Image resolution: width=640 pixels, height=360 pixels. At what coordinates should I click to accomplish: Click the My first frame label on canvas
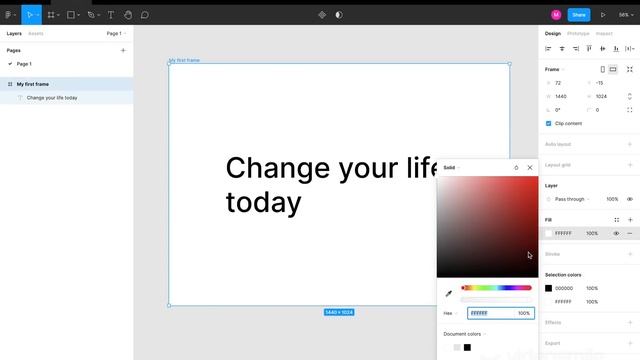click(x=184, y=60)
